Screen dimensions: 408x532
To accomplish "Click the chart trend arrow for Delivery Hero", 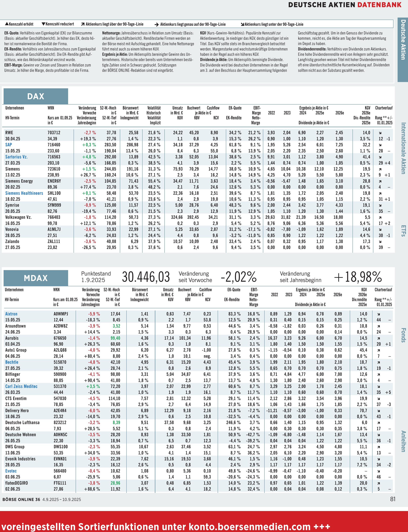I will [379, 411].
